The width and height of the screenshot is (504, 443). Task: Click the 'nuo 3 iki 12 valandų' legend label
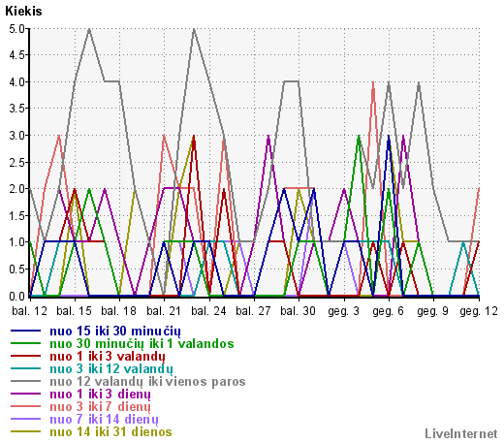coord(111,369)
